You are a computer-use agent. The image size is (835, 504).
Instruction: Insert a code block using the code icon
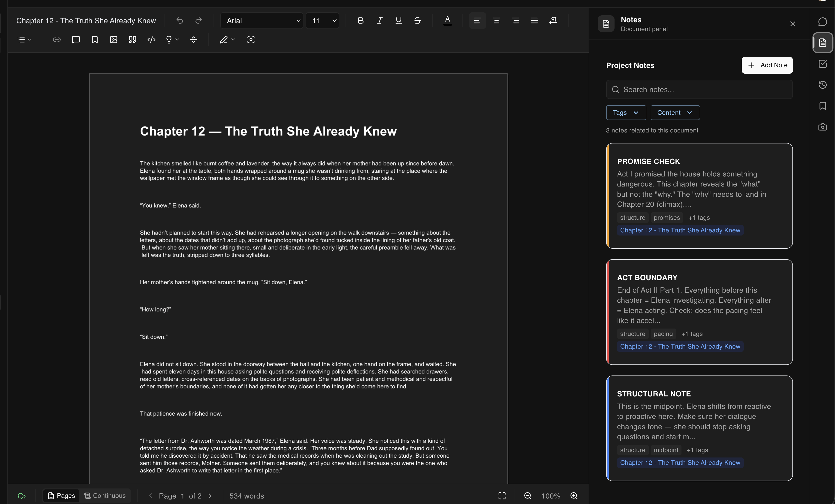pos(151,40)
